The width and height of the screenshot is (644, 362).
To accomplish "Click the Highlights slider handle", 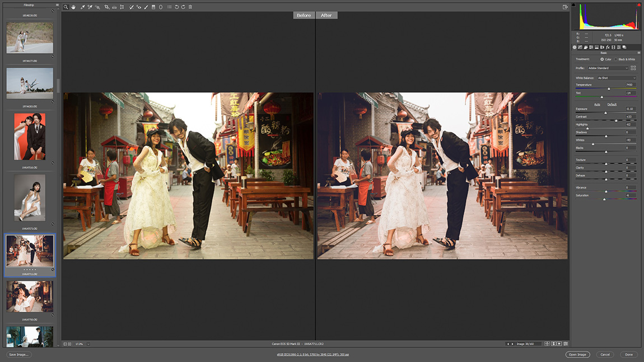I will (587, 129).
